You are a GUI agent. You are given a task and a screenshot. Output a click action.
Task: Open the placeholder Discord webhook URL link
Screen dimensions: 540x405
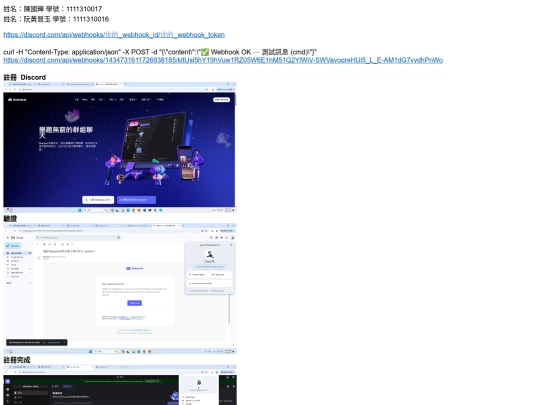coord(114,35)
